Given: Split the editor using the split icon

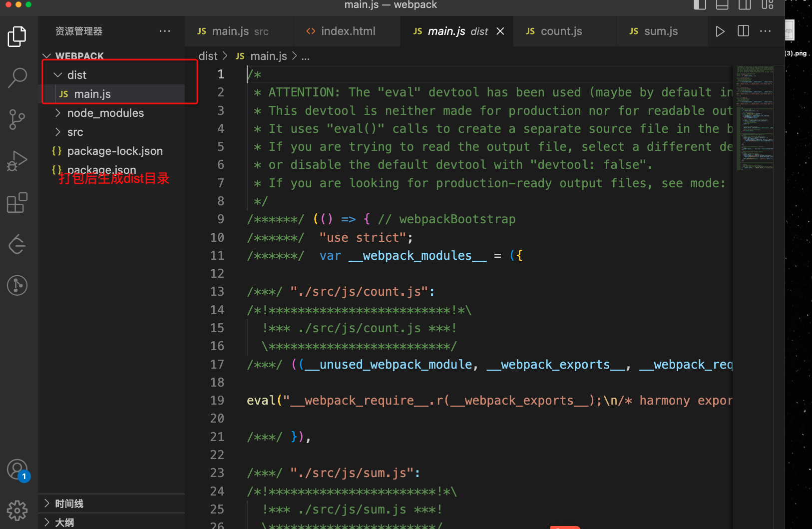Looking at the screenshot, I should [743, 31].
